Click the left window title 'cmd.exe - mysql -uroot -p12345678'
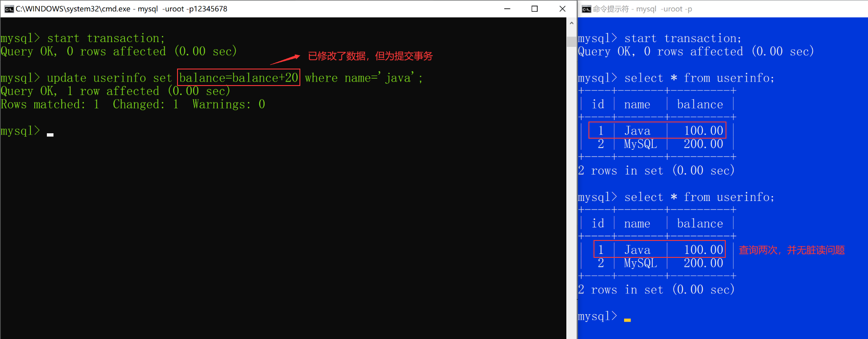This screenshot has height=339, width=868. click(x=122, y=9)
